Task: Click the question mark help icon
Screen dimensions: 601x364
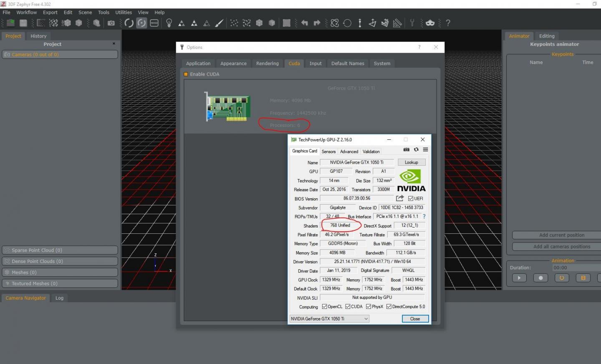Action: click(x=448, y=23)
